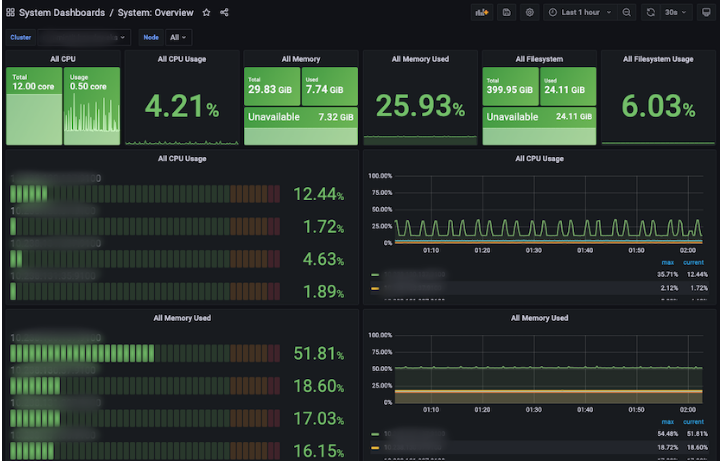Open the Node All dropdown
The height and width of the screenshot is (472, 724).
(x=178, y=37)
